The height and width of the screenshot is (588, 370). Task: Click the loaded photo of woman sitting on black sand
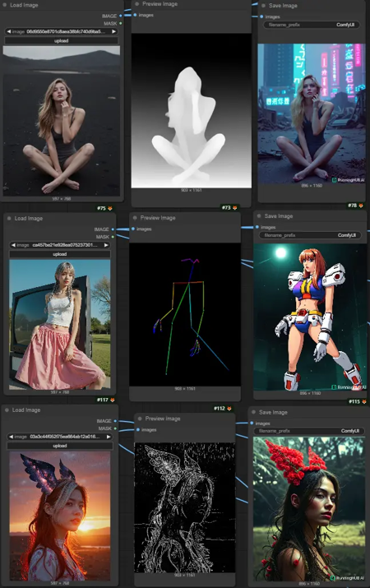tap(62, 121)
